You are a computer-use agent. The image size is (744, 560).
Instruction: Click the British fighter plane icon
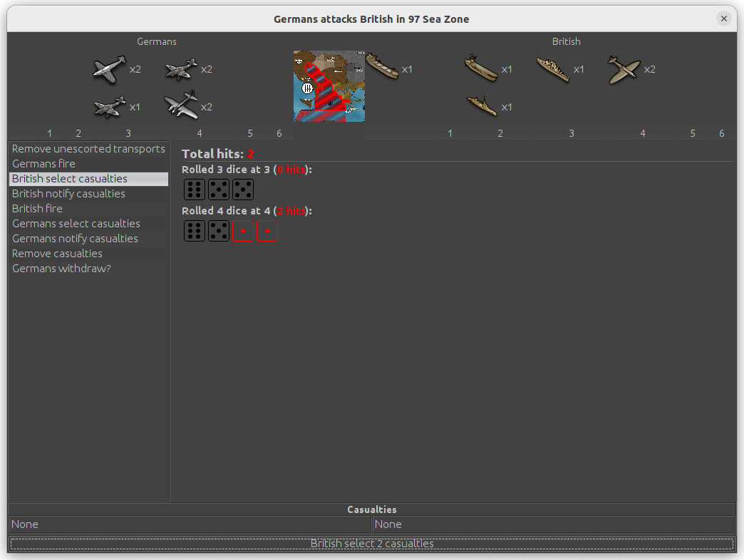tap(624, 70)
